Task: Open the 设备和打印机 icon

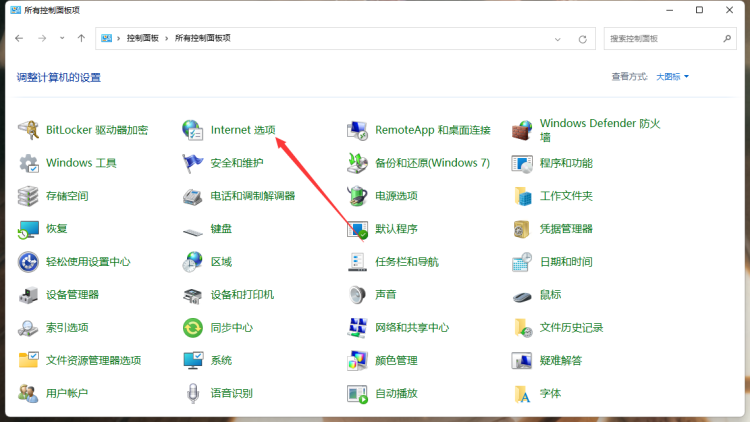Action: 193,295
